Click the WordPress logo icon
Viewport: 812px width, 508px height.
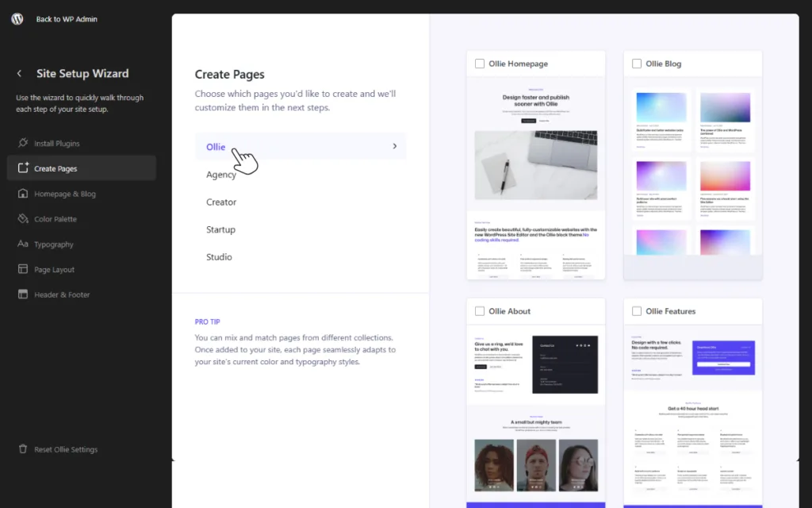tap(17, 19)
